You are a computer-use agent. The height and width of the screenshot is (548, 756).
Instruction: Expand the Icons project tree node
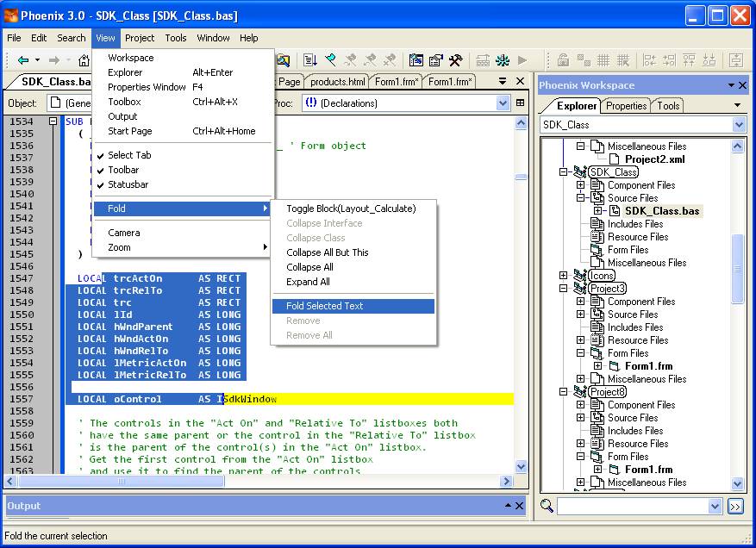tap(563, 275)
